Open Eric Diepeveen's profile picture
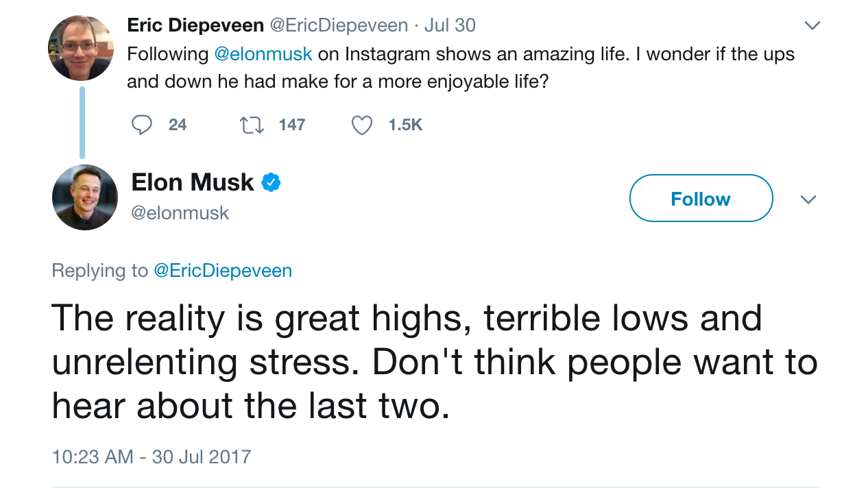This screenshot has width=868, height=488. (x=81, y=48)
